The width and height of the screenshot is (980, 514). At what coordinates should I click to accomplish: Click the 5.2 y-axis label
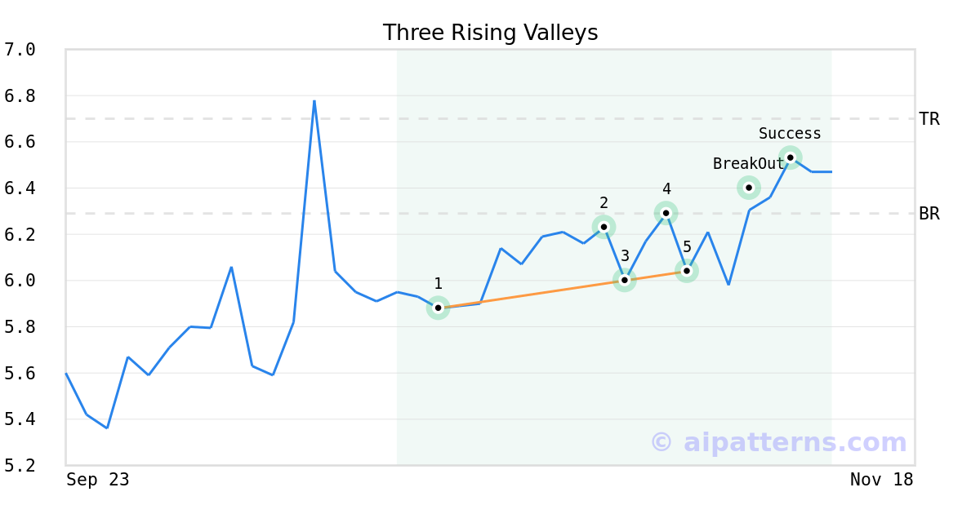point(20,466)
